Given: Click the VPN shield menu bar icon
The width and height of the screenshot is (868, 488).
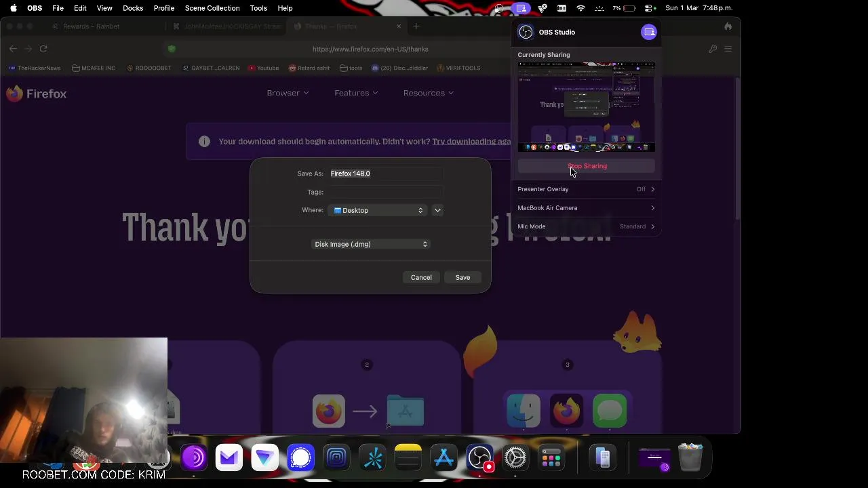Looking at the screenshot, I should pyautogui.click(x=542, y=8).
